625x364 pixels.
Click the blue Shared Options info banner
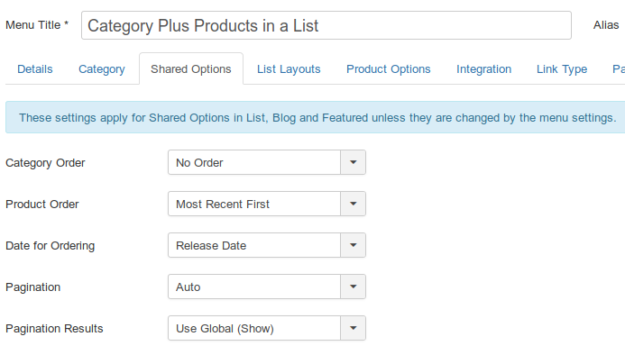(x=316, y=117)
